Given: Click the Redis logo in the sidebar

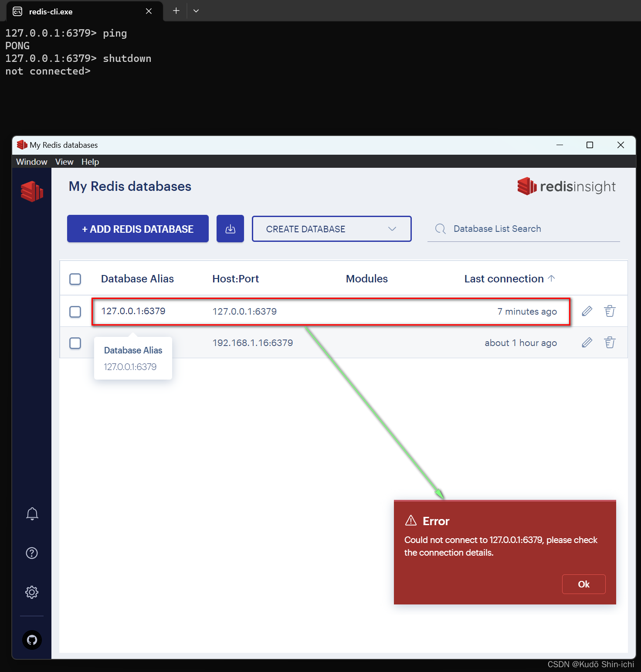Looking at the screenshot, I should click(x=32, y=191).
